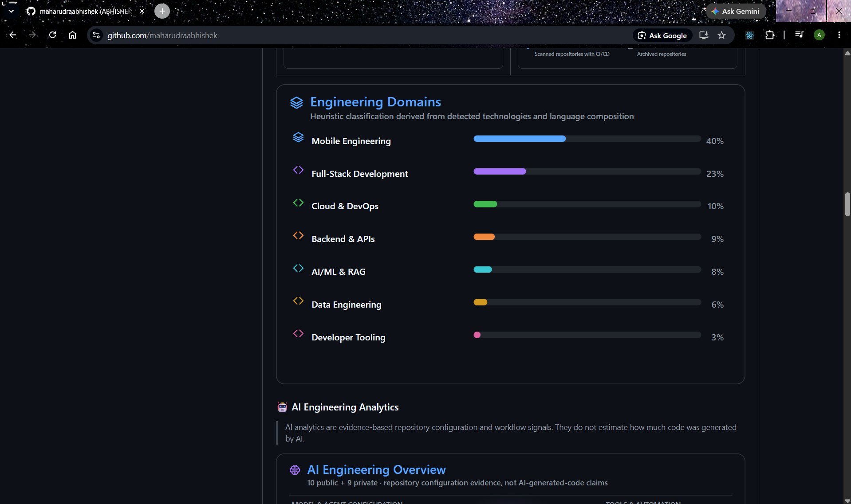This screenshot has height=504, width=851.
Task: Click the Mobile Engineering label
Action: (351, 141)
